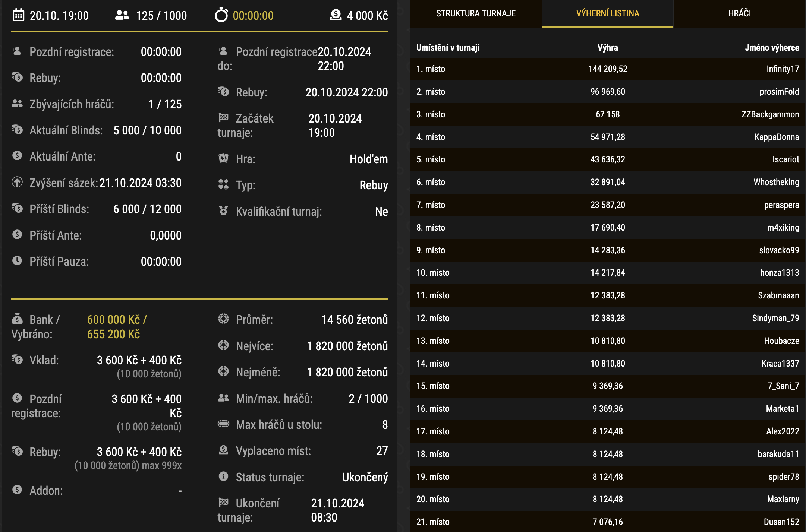This screenshot has width=806, height=532.
Task: Click the cards icon next to Hra
Action: tap(223, 158)
